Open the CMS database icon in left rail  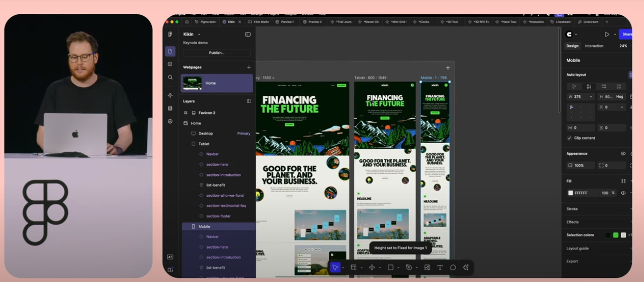(170, 108)
